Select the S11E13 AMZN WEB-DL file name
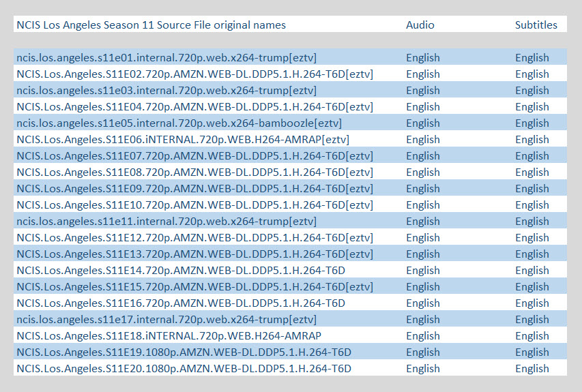 coord(195,254)
